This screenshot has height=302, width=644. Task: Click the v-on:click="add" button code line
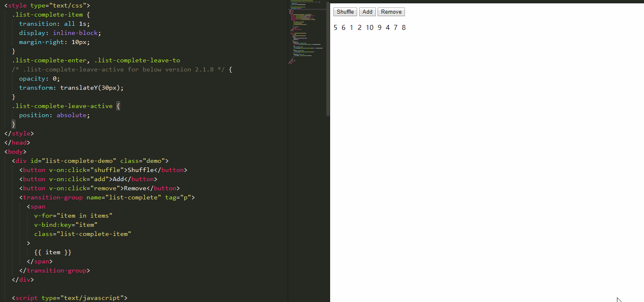(x=88, y=179)
